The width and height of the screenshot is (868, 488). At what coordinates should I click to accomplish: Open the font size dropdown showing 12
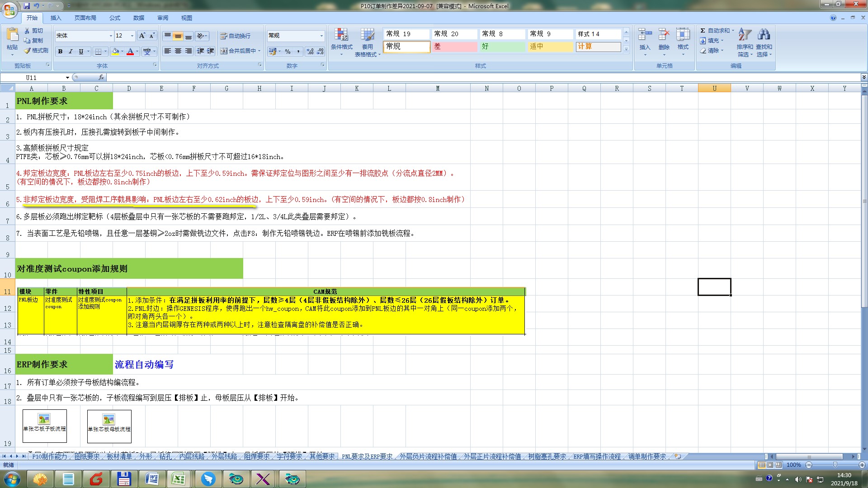coord(132,36)
